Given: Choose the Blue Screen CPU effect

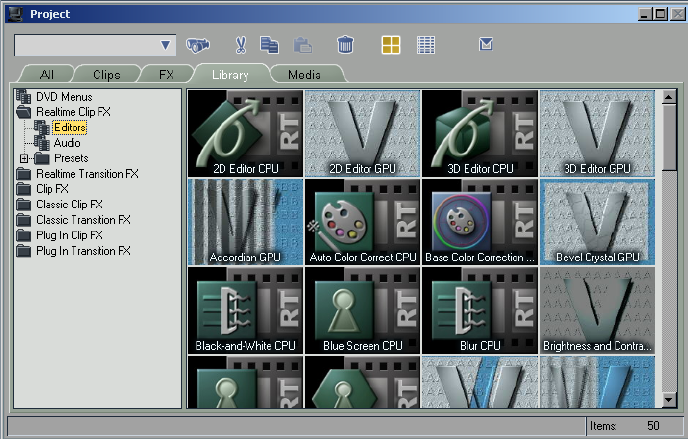Looking at the screenshot, I should click(362, 310).
